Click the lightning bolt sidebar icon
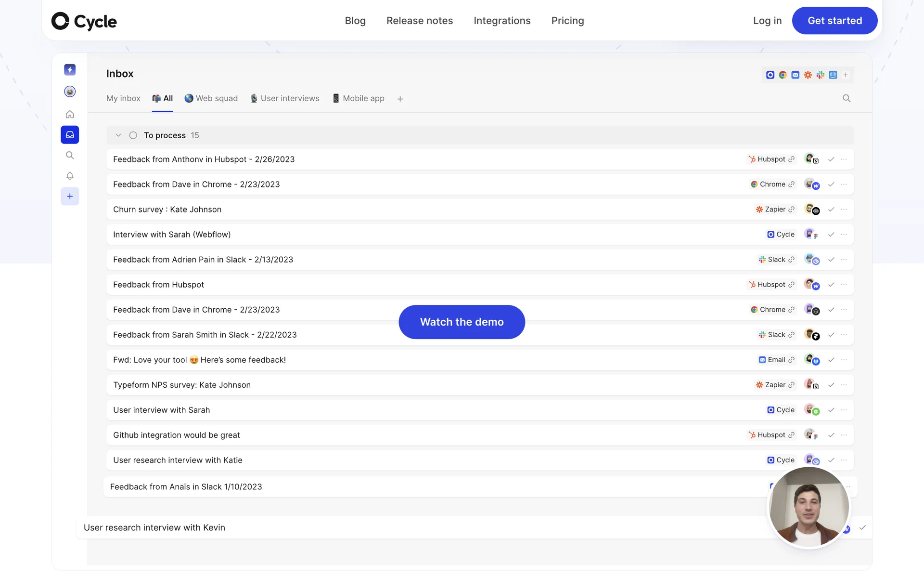924x578 pixels. click(x=70, y=70)
